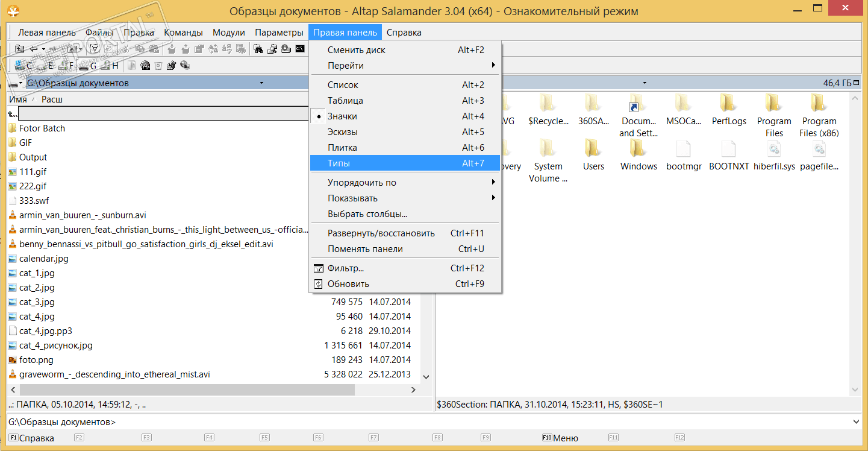The image size is (868, 451).
Task: Open the Recycle Bin icon in drive bar
Action: tap(158, 66)
